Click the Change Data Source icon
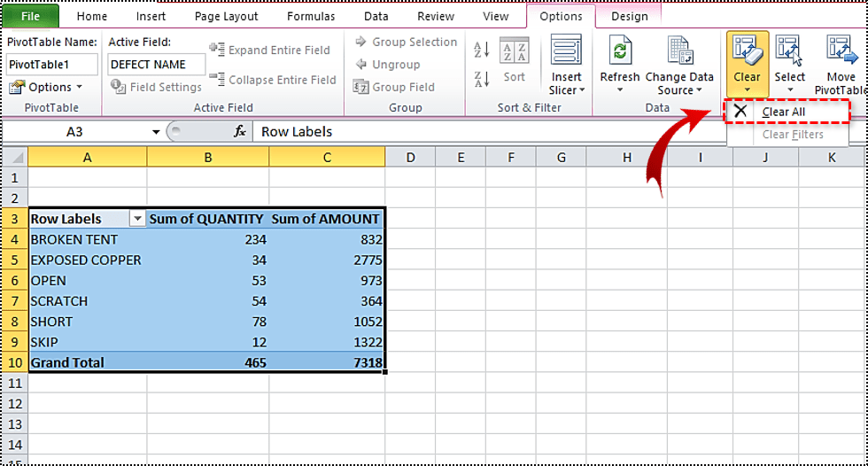 pos(678,53)
